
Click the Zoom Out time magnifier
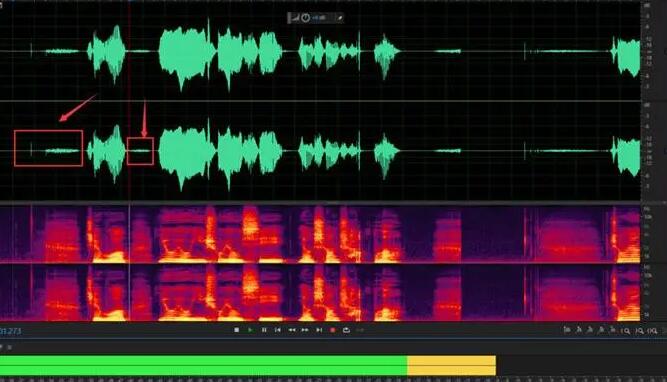[x=639, y=331]
